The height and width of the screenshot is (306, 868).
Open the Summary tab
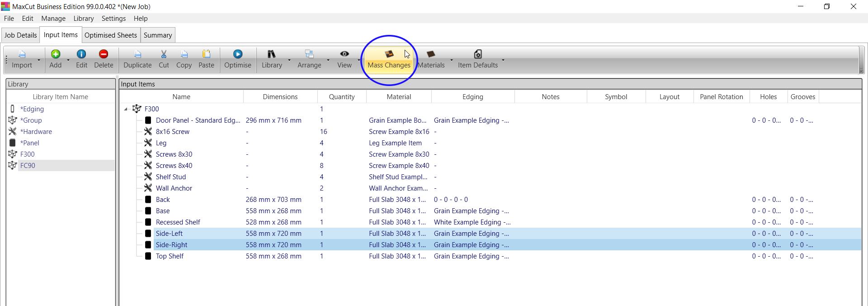click(x=158, y=35)
